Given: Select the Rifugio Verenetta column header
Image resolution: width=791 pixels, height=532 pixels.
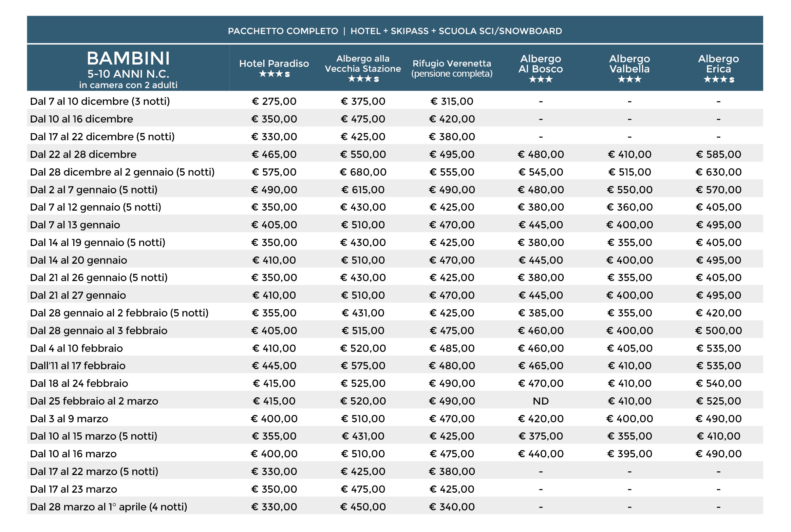Looking at the screenshot, I should 452,68.
